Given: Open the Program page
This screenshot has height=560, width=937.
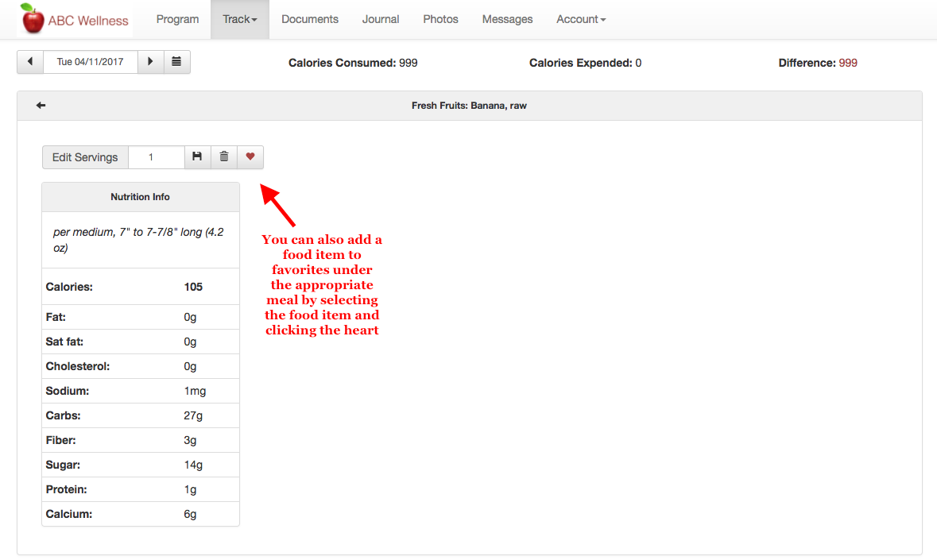Looking at the screenshot, I should pyautogui.click(x=177, y=19).
